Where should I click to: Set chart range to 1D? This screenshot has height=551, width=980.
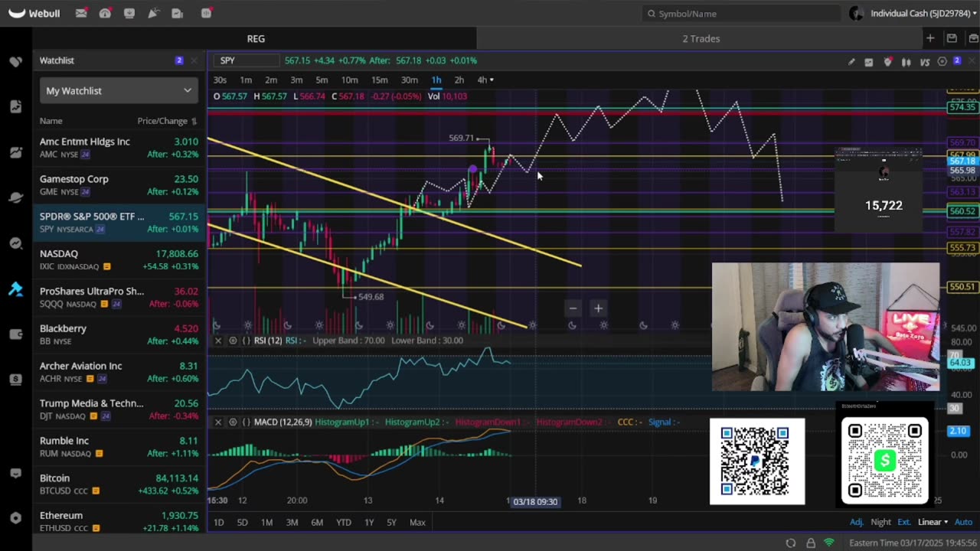point(218,522)
